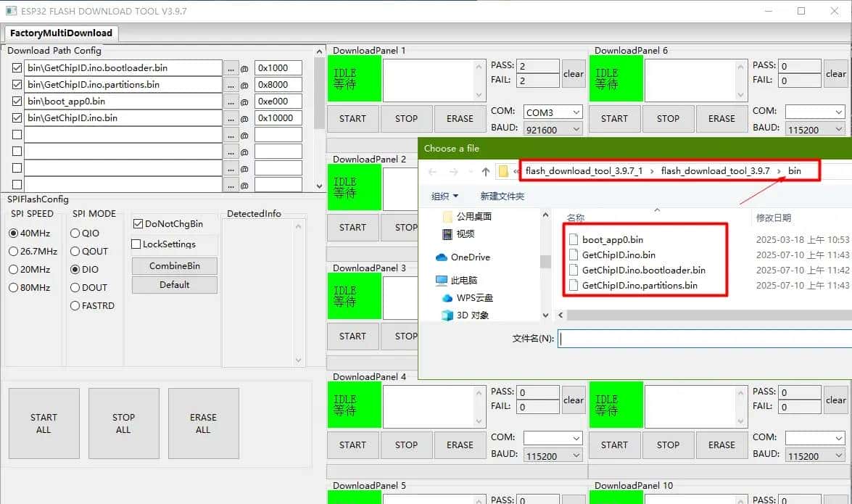Click the "@" icon beside GetChipID.ino.bootloader.bin
This screenshot has width=852, height=504.
tap(246, 67)
